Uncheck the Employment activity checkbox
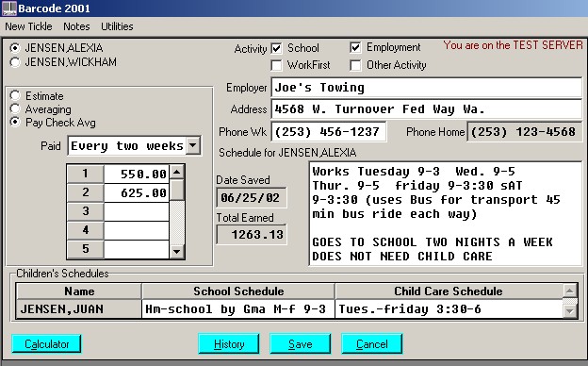Image resolution: width=588 pixels, height=366 pixels. pyautogui.click(x=355, y=47)
